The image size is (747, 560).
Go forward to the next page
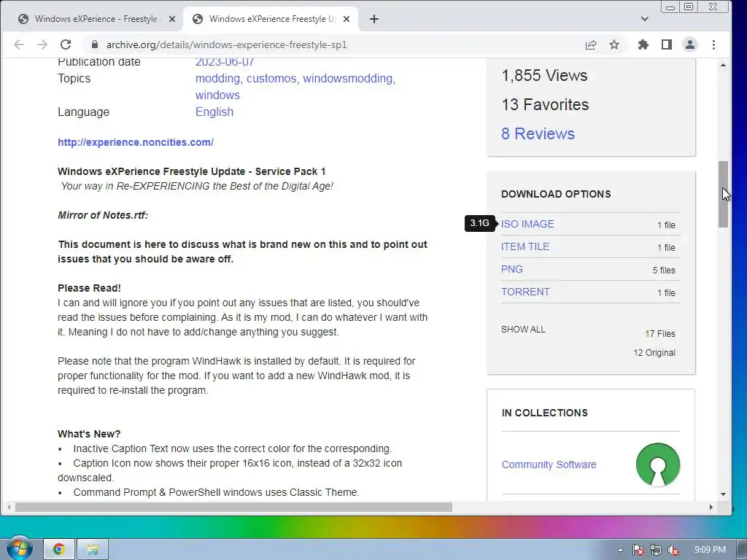[x=42, y=44]
